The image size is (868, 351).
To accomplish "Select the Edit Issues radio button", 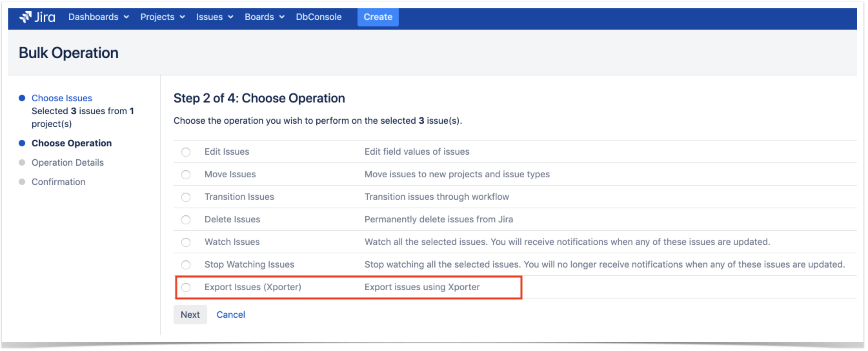I will point(186,152).
